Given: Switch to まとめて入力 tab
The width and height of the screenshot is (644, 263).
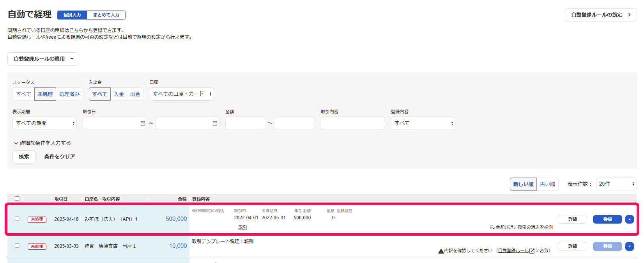Looking at the screenshot, I should tap(106, 15).
